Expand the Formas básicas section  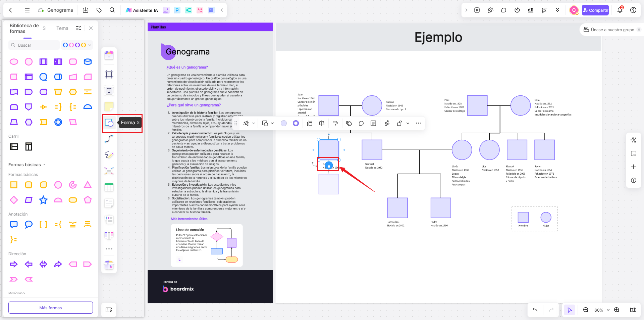[x=27, y=165]
